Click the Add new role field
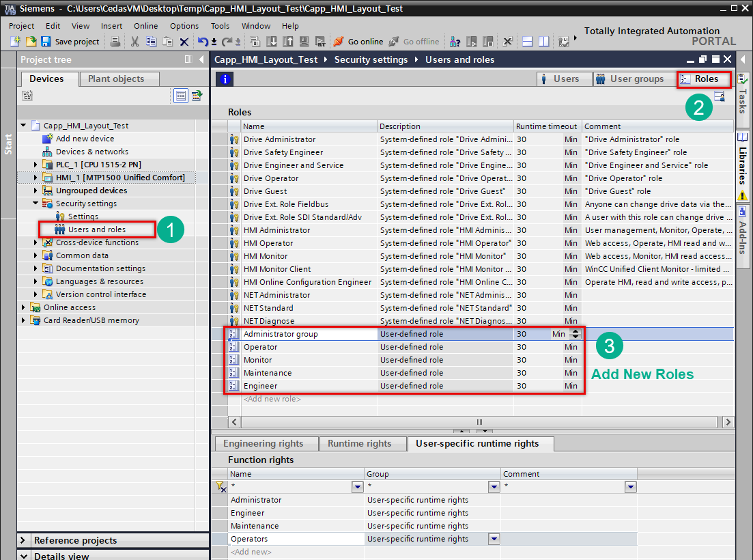The image size is (753, 560). (x=272, y=399)
